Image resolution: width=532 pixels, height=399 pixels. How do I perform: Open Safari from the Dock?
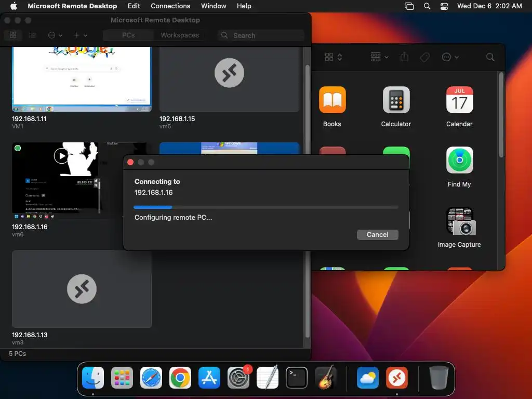(151, 378)
